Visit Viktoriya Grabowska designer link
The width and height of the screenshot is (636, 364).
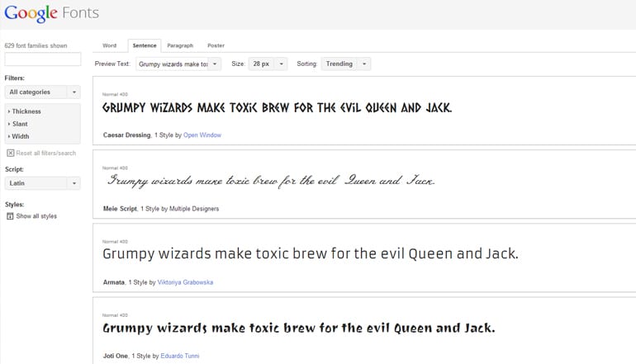[185, 282]
